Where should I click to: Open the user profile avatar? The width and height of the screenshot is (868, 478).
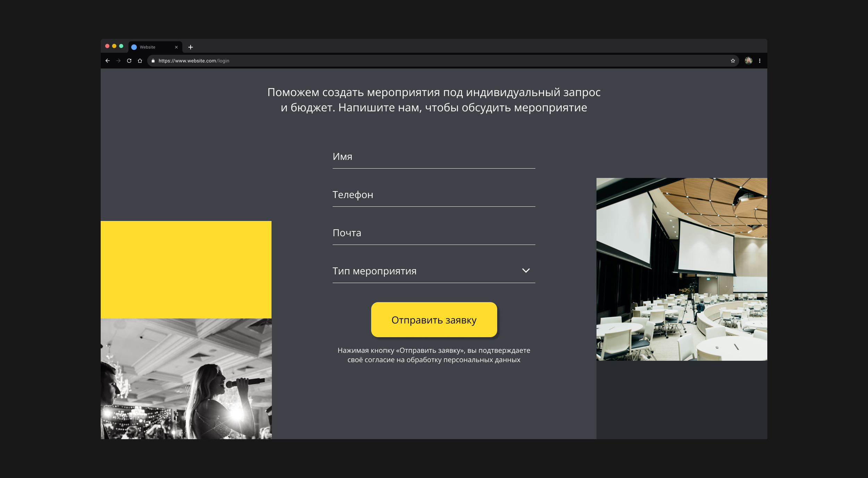point(748,61)
